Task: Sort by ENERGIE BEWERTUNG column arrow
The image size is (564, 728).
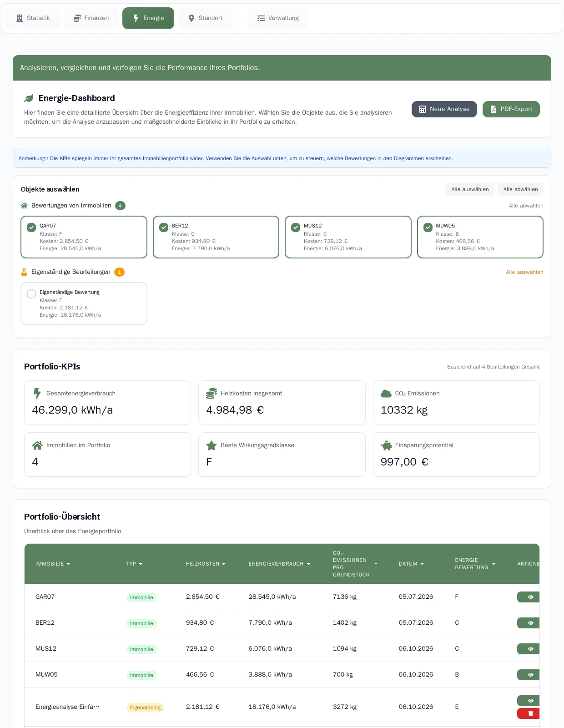Action: point(493,564)
